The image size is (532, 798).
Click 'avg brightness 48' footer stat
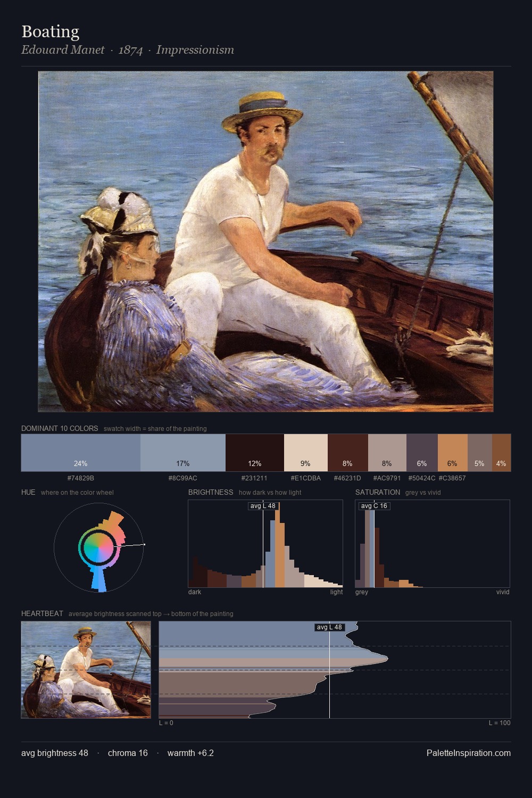tap(55, 753)
